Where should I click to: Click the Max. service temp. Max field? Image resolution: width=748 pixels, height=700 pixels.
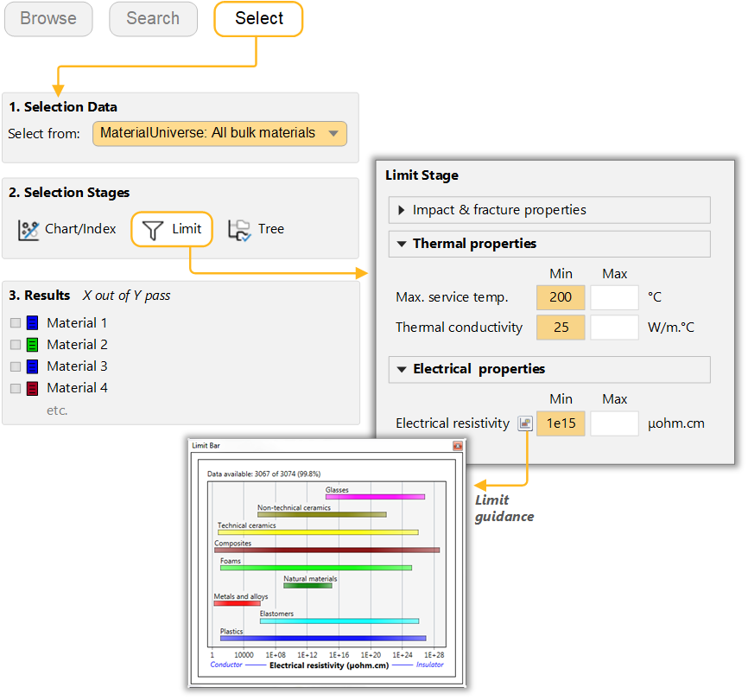click(614, 298)
